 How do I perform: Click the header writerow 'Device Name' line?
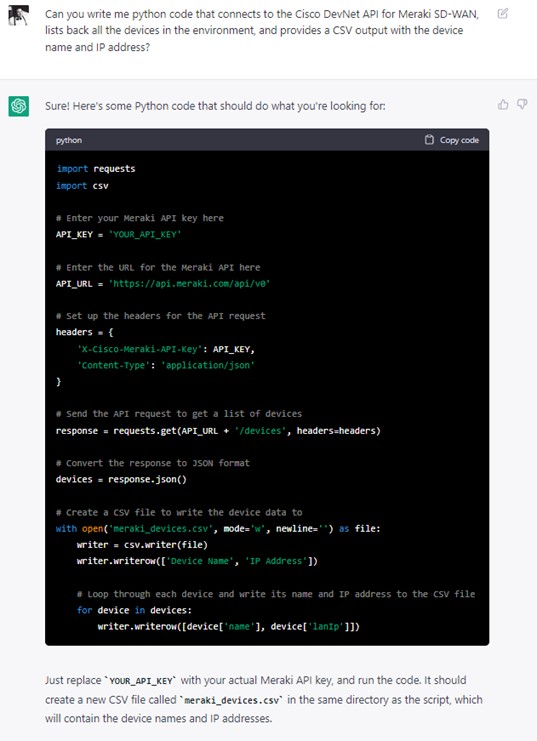click(x=197, y=561)
